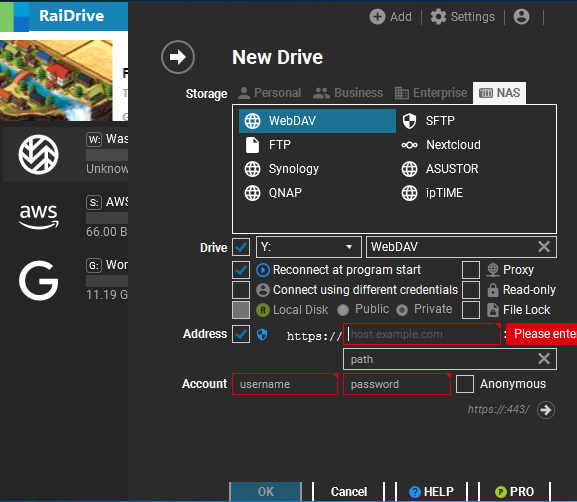Toggle the Address https checkbox
The image size is (577, 502).
(241, 334)
